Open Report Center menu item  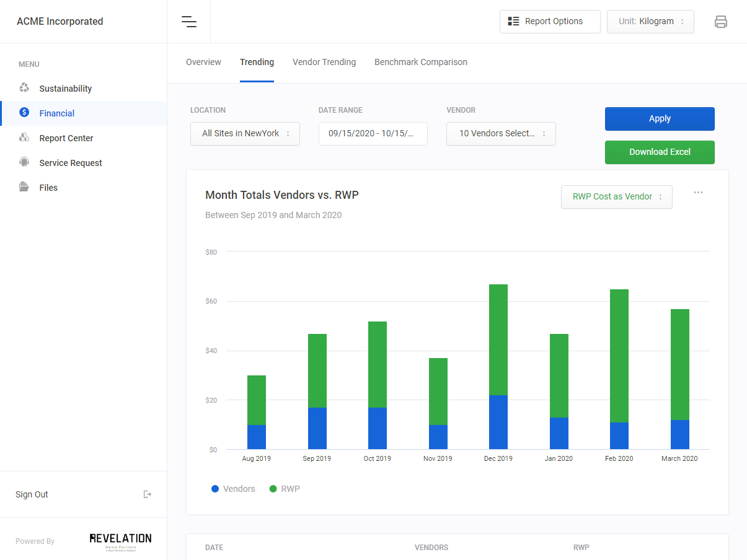[x=84, y=138]
